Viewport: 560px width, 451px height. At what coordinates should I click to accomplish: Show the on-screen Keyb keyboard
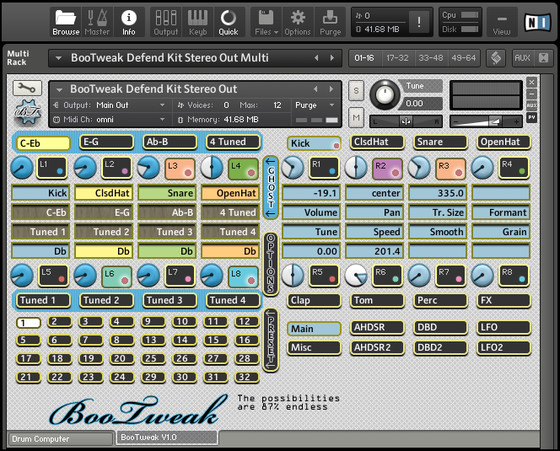pos(198,22)
